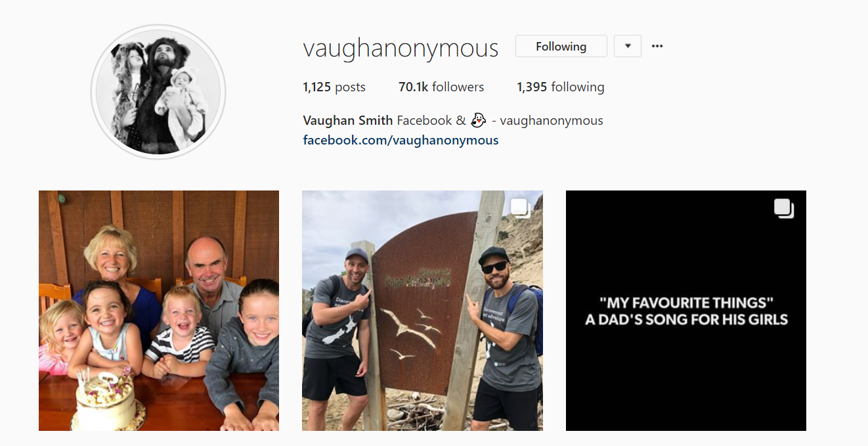Open the family birthday cake photo post
The height and width of the screenshot is (446, 868).
click(x=159, y=311)
